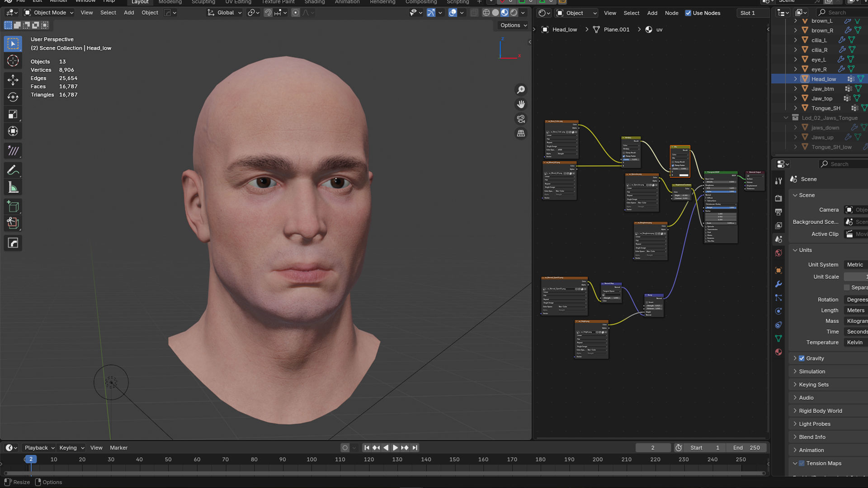
Task: Select the Measure tool
Action: (x=13, y=188)
